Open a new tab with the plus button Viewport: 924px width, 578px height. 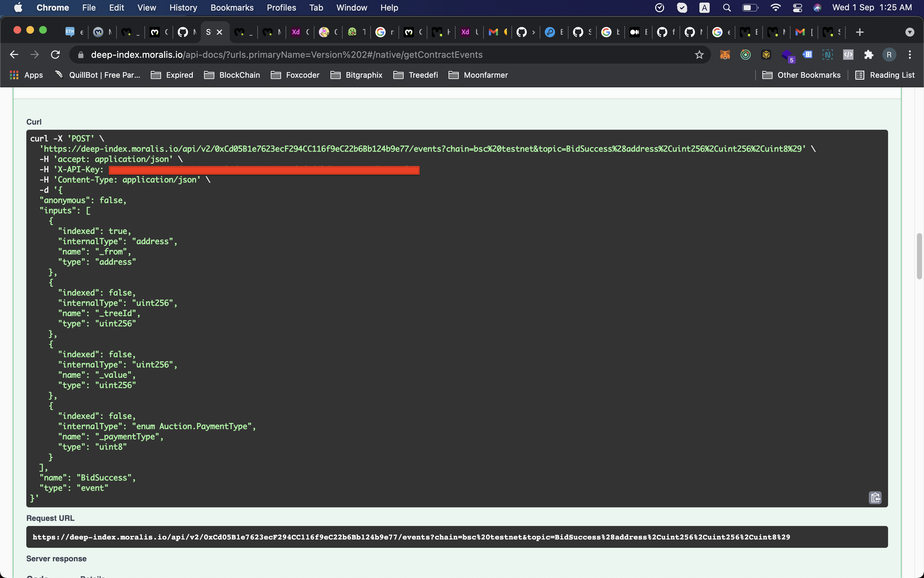click(x=860, y=32)
